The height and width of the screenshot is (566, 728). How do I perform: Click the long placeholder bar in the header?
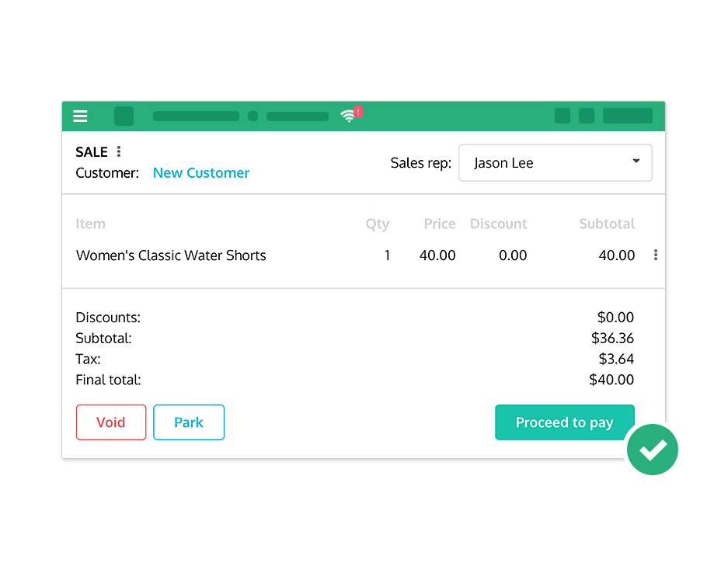click(x=196, y=116)
